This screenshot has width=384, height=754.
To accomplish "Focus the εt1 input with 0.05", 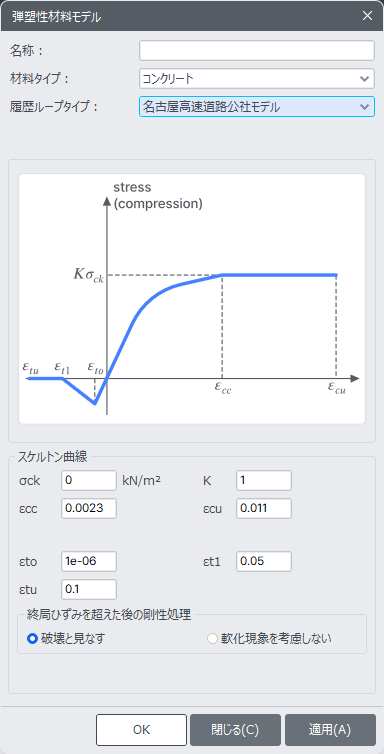I will (x=264, y=562).
